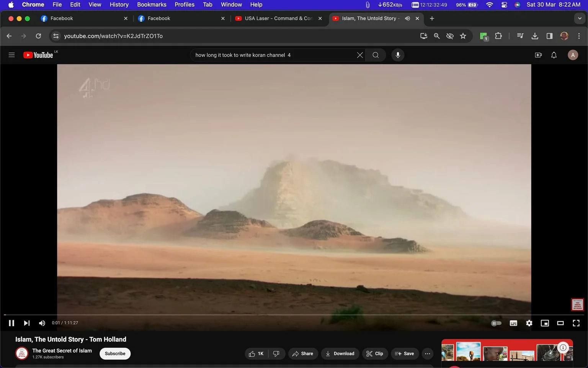The image size is (588, 368).
Task: Open Chrome's three-dot menu
Action: [579, 36]
